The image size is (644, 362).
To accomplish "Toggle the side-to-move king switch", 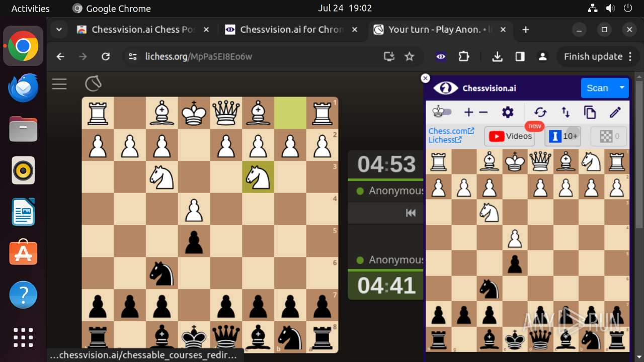I will point(442,112).
